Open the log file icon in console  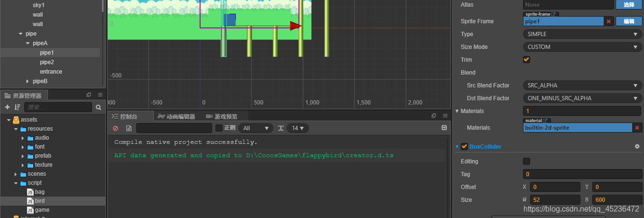[x=129, y=128]
